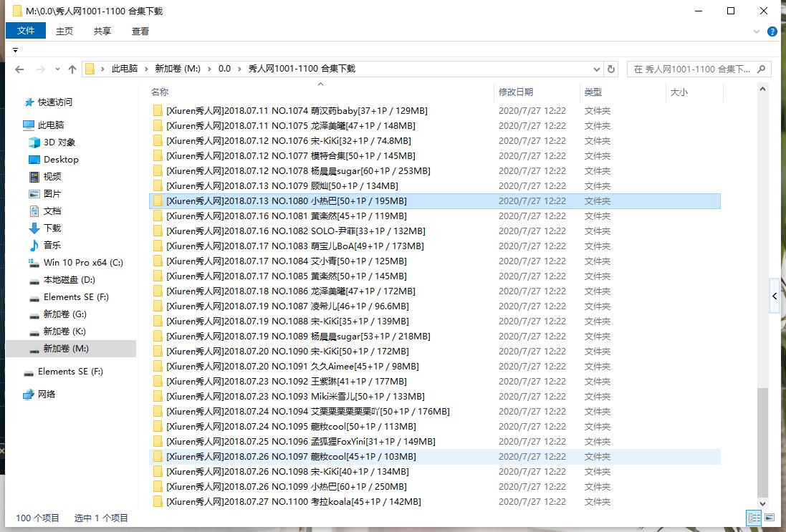The image size is (786, 532).
Task: Go forward with the forward arrow
Action: coord(41,69)
